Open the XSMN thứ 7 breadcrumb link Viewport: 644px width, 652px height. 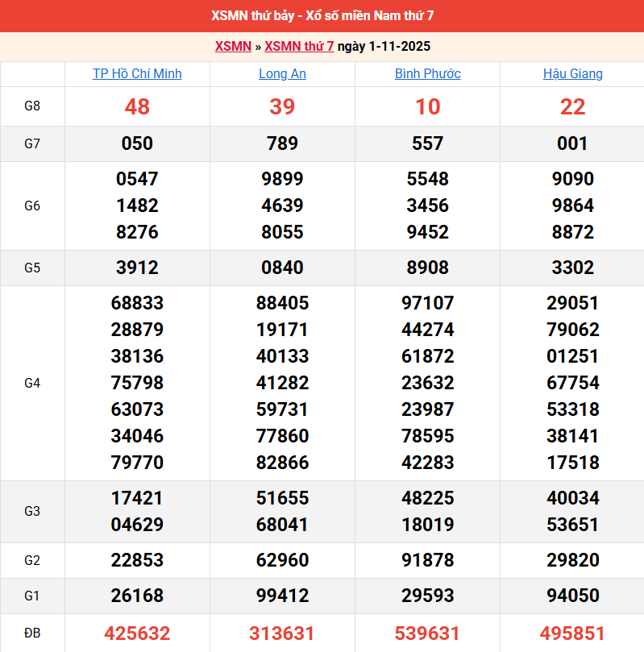299,46
